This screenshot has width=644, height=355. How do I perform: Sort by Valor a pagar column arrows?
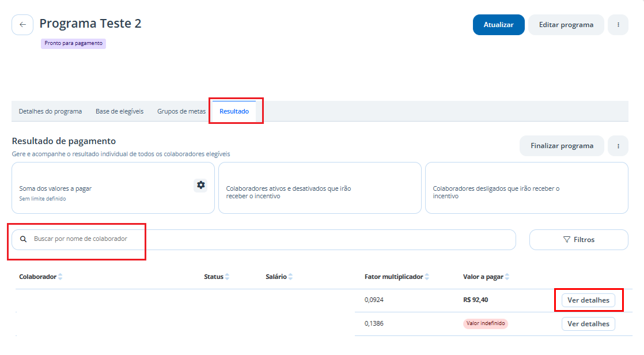507,277
